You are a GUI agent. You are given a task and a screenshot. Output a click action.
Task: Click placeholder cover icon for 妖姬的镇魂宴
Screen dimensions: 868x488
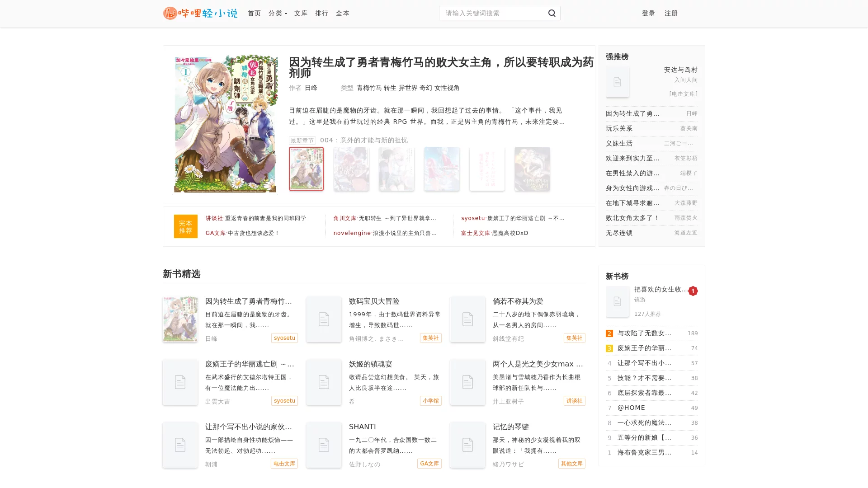click(324, 382)
